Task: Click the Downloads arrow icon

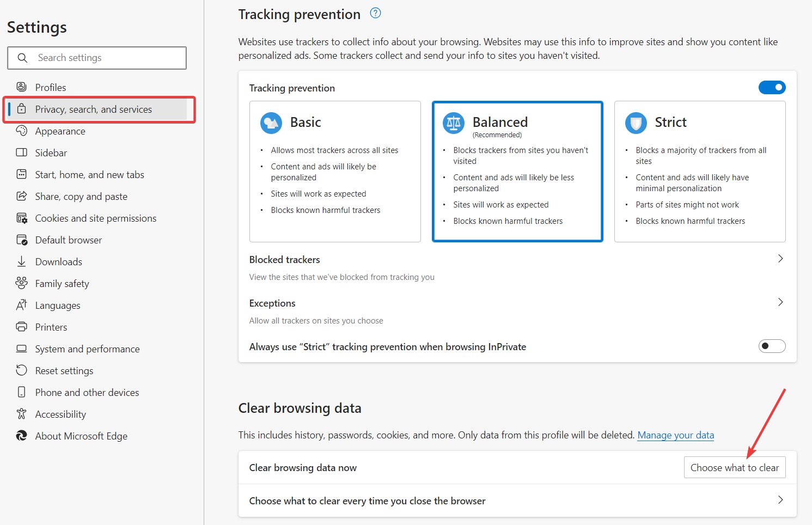Action: pos(22,261)
